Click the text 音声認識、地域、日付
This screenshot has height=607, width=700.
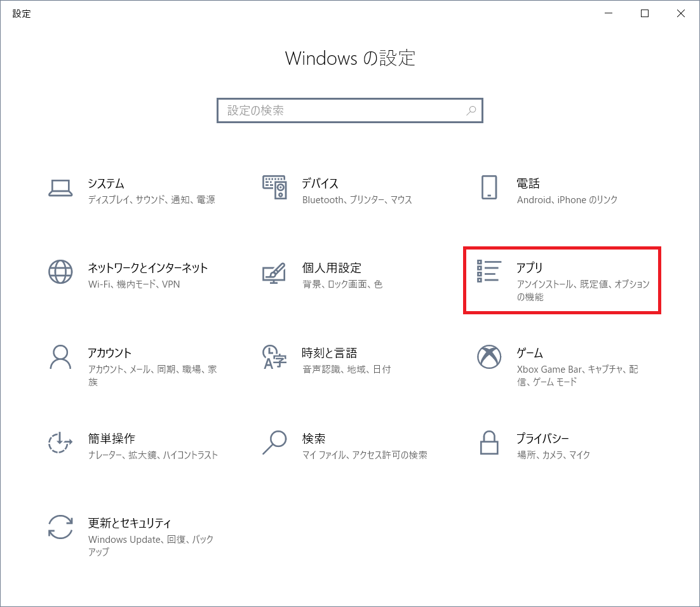coord(346,370)
